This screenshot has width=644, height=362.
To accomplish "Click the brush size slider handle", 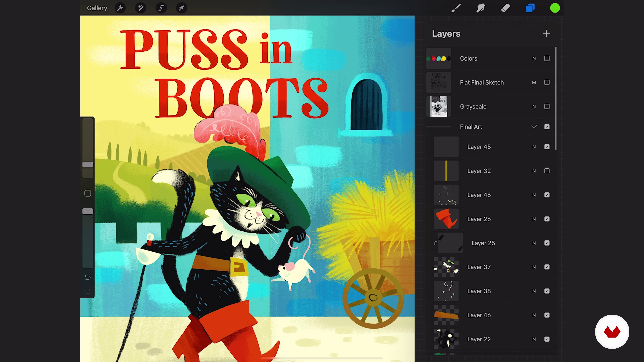I will click(88, 164).
